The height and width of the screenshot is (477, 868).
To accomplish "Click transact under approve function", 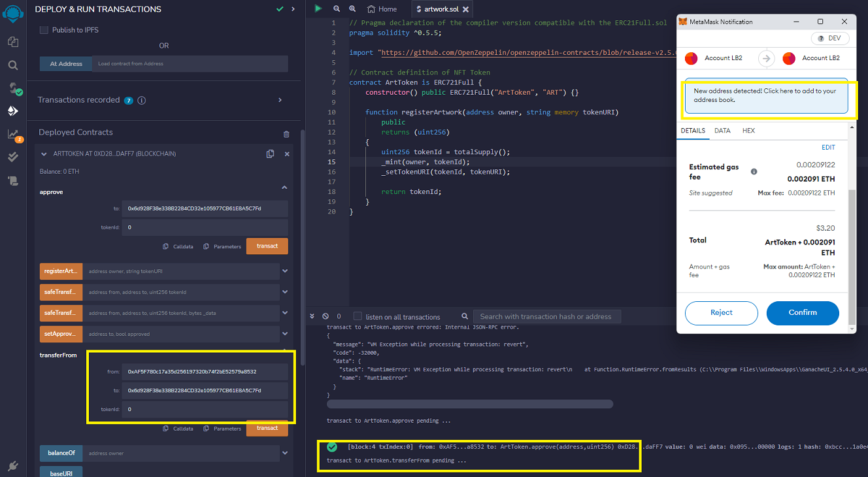I will point(267,246).
